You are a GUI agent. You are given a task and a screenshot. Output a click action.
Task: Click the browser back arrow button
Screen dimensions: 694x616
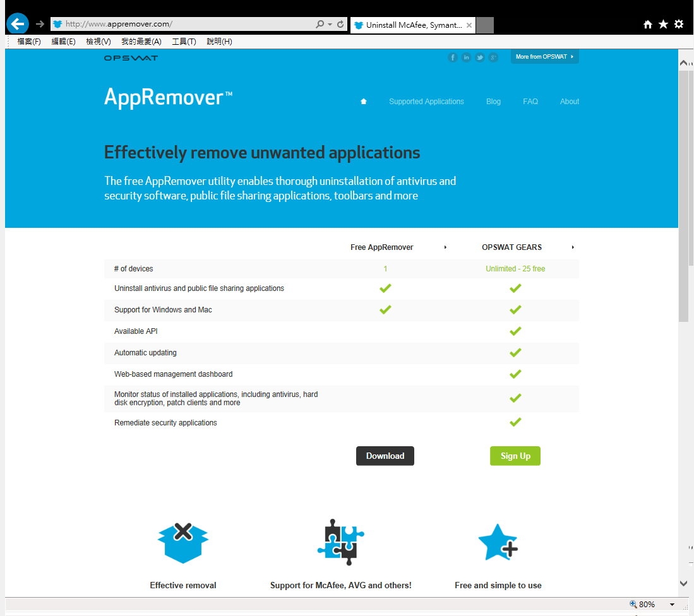[18, 23]
